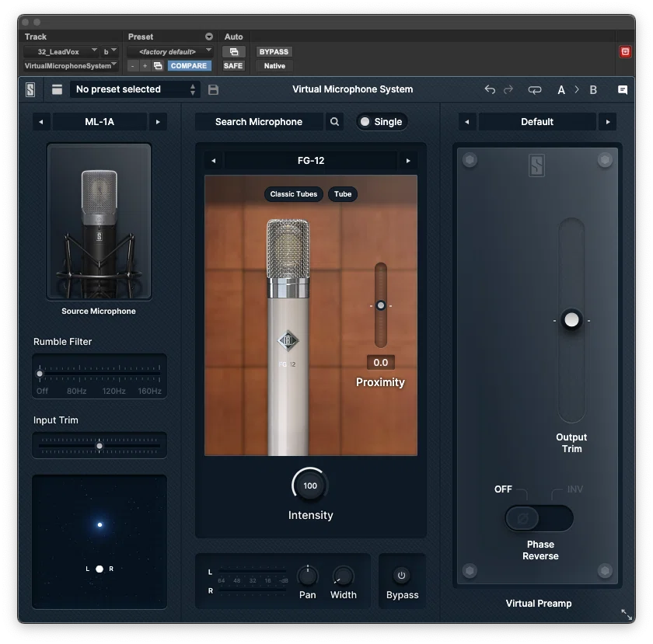This screenshot has width=653, height=644.
Task: Select A comparison state
Action: point(561,90)
